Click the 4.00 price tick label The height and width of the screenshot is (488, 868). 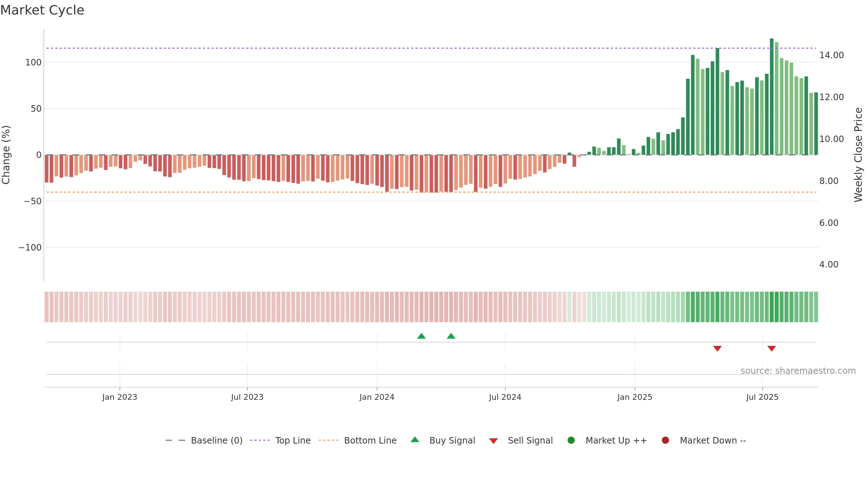(829, 265)
